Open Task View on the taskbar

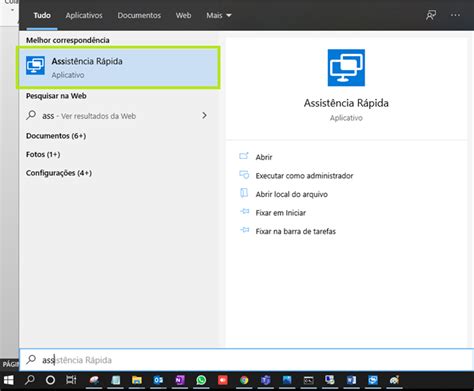tap(71, 380)
